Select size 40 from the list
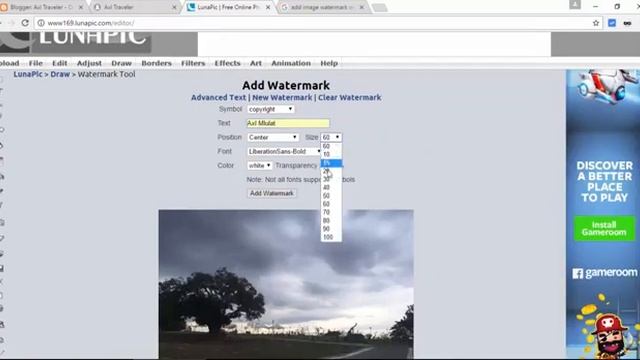The image size is (640, 360). 331,187
